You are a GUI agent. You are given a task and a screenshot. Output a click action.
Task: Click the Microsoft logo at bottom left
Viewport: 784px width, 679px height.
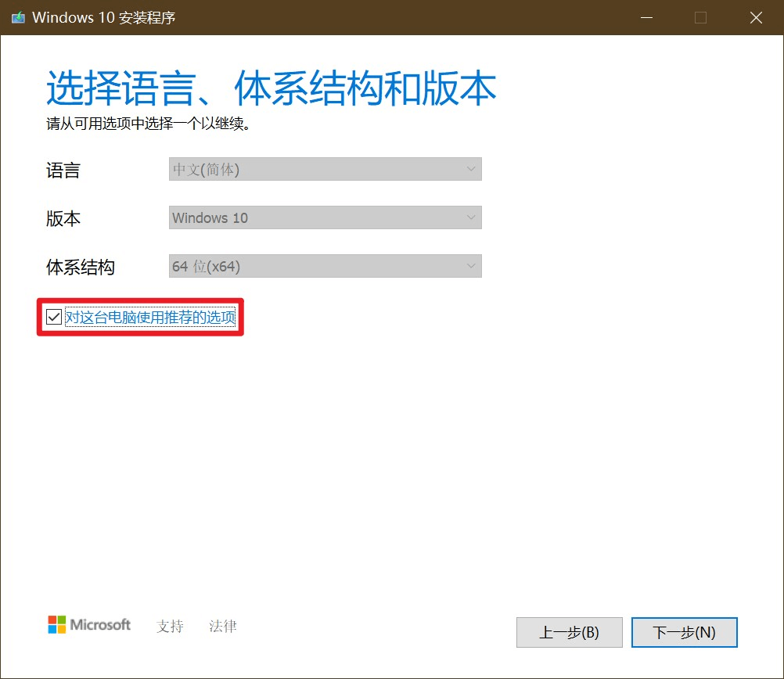click(x=88, y=625)
